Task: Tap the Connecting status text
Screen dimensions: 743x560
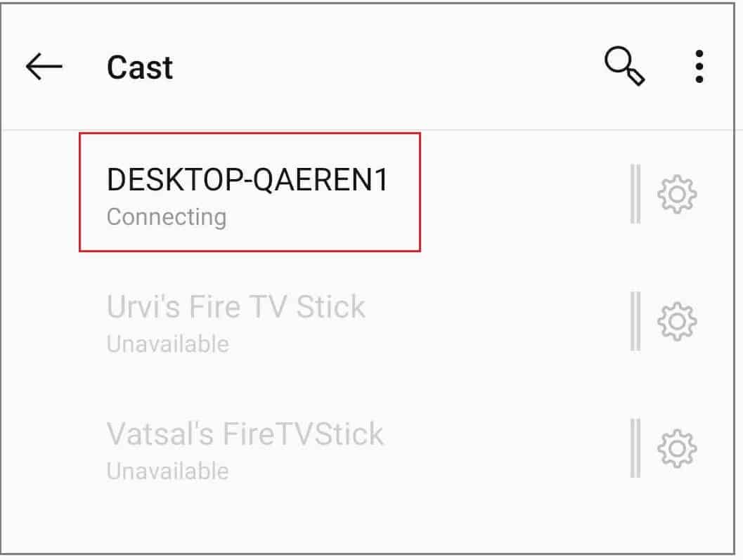Action: pos(167,217)
